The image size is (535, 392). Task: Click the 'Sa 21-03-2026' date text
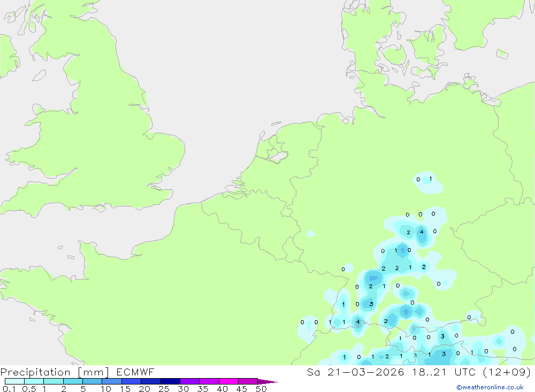pyautogui.click(x=355, y=372)
